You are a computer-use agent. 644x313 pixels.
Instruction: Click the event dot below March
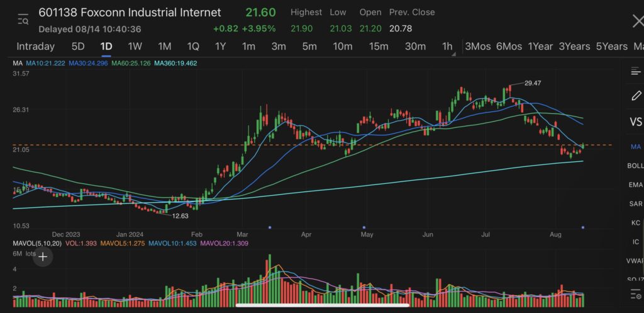coord(270,227)
